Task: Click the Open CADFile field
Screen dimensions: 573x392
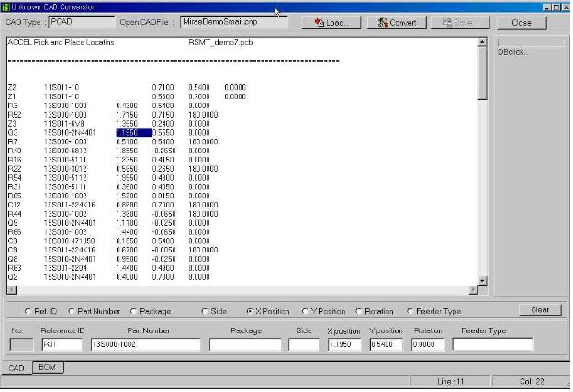Action: pyautogui.click(x=233, y=22)
